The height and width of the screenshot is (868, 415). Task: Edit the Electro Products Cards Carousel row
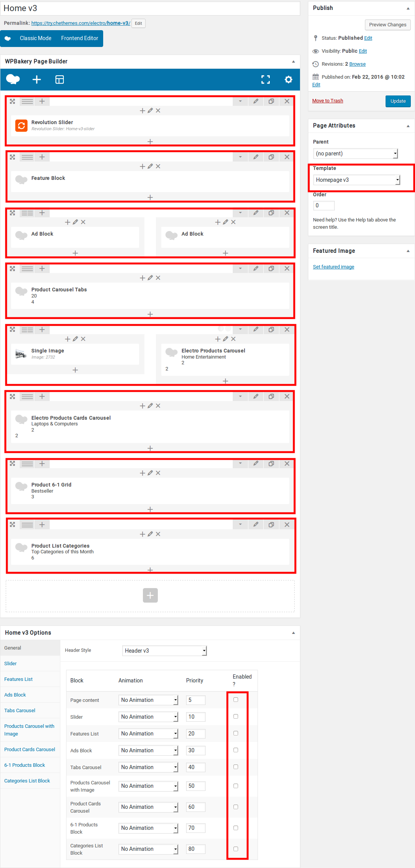(x=256, y=396)
